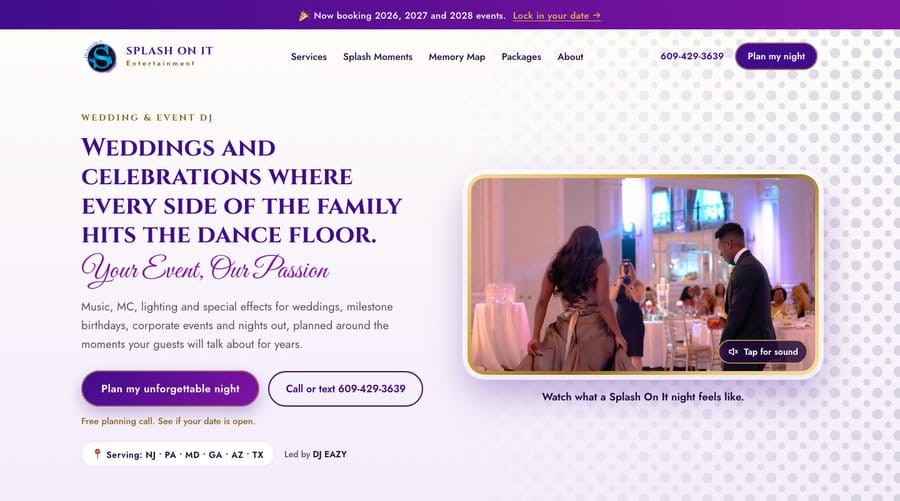Screen dimensions: 900x501
Task: Click the SPLASH ON IT Entertainment wordmark
Action: point(169,56)
